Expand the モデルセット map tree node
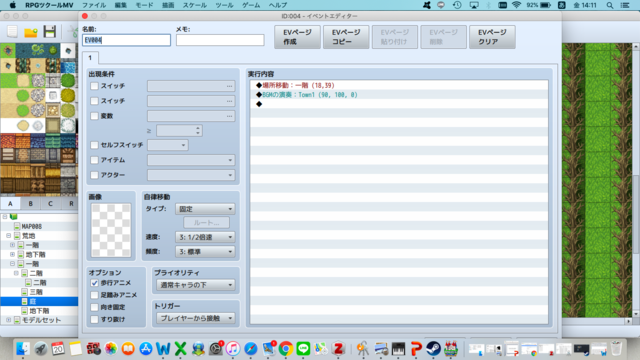Viewport: 640px width, 360px height. [x=9, y=320]
